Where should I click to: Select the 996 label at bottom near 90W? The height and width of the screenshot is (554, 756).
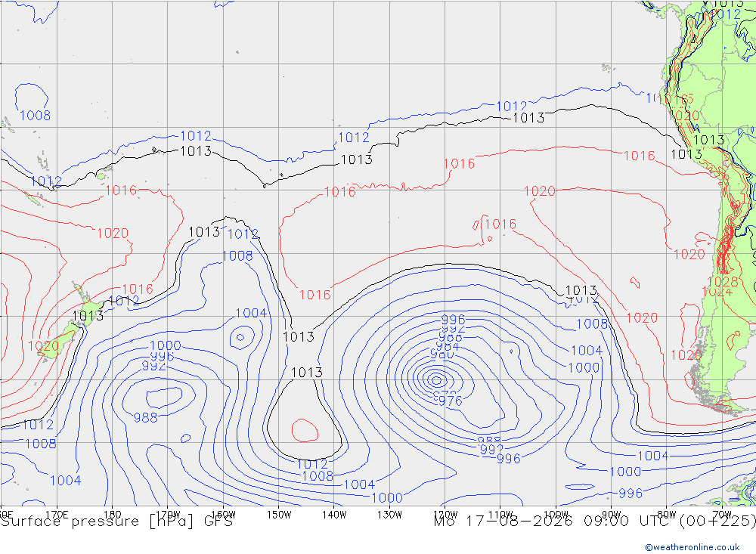(631, 494)
